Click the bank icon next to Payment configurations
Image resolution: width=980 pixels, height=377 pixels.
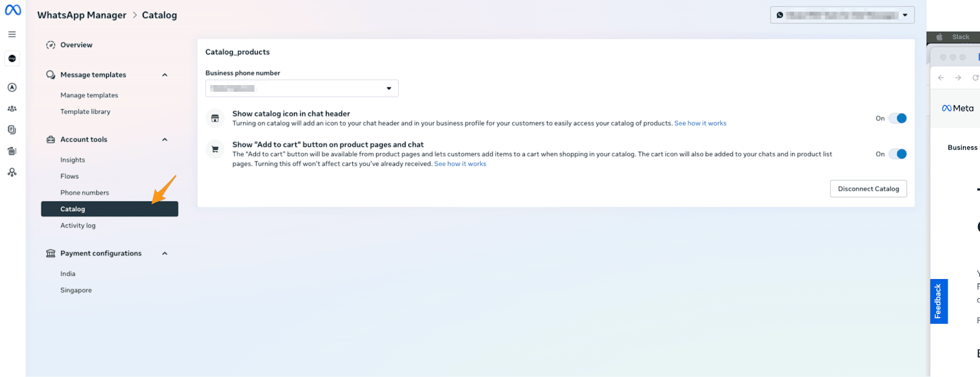[x=50, y=253]
